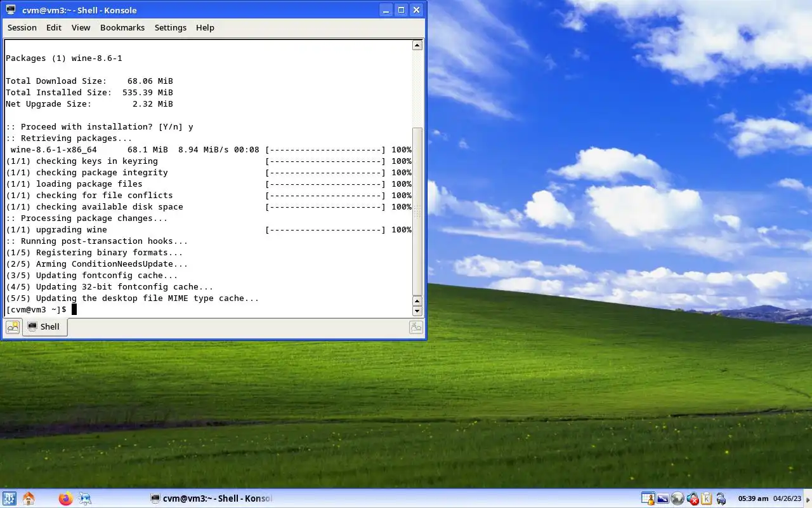Click the 'wine-8.6-1-x86_64' download line
812x508 pixels.
[209, 149]
